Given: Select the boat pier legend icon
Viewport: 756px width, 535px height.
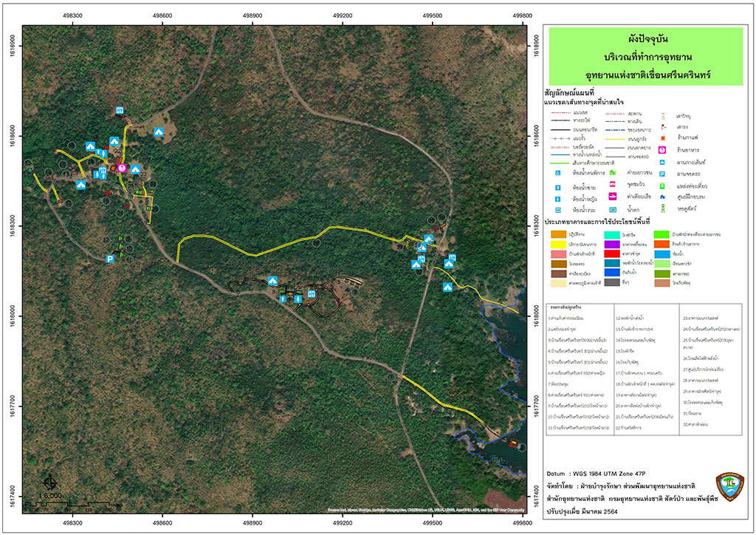Looking at the screenshot, I should tap(613, 197).
